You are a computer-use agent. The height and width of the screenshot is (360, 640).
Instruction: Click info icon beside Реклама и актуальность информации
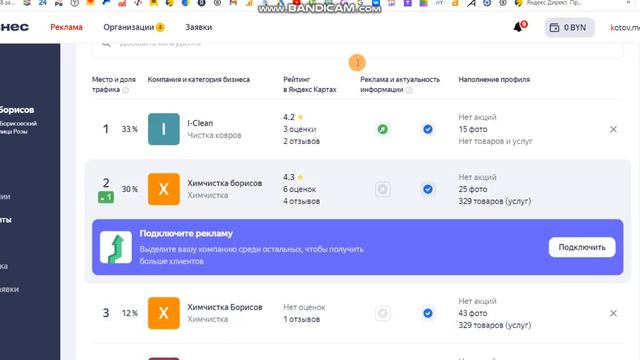pyautogui.click(x=409, y=90)
